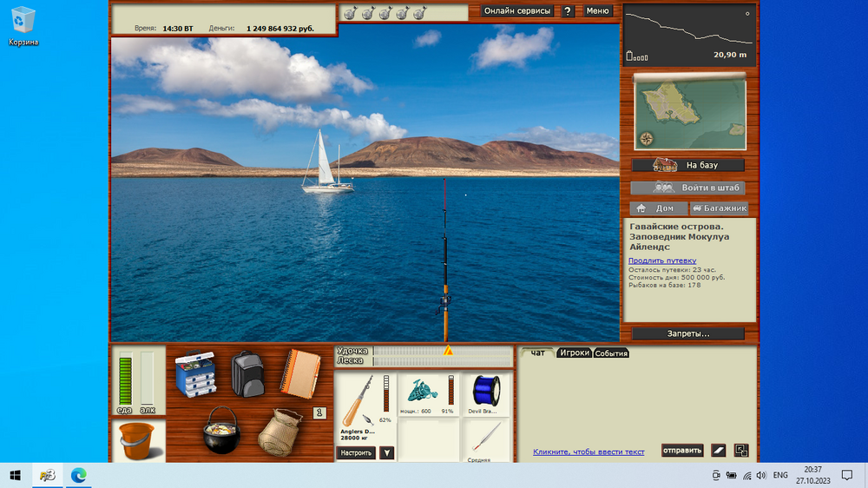Select the blue Devil Braid line spool
The height and width of the screenshot is (488, 868).
[x=485, y=391]
